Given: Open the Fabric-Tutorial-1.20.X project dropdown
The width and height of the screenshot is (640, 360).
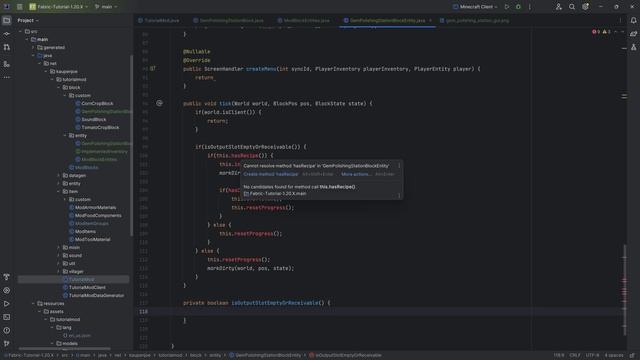Looking at the screenshot, I should 59,7.
